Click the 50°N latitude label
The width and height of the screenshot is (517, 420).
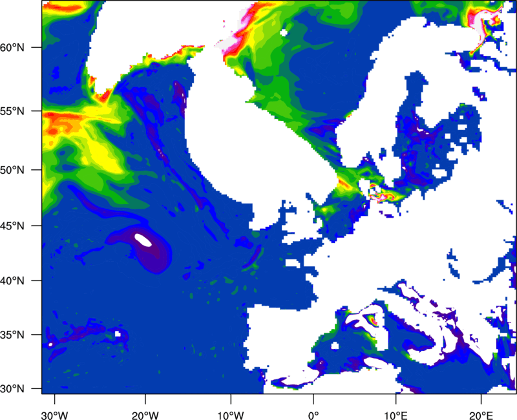(x=12, y=170)
